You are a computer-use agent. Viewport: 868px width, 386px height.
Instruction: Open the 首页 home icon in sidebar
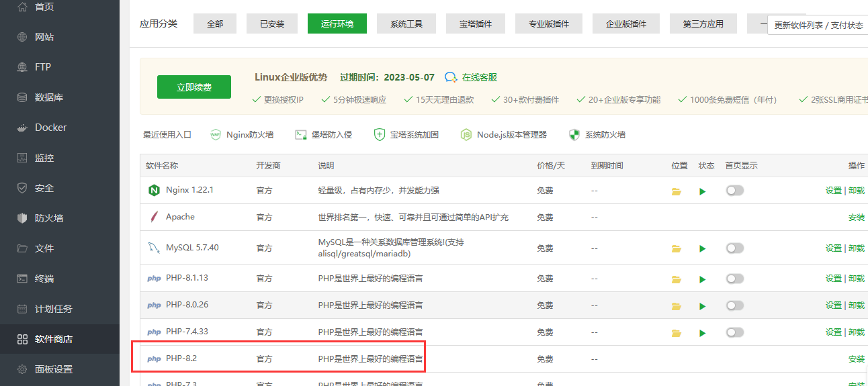(x=22, y=7)
